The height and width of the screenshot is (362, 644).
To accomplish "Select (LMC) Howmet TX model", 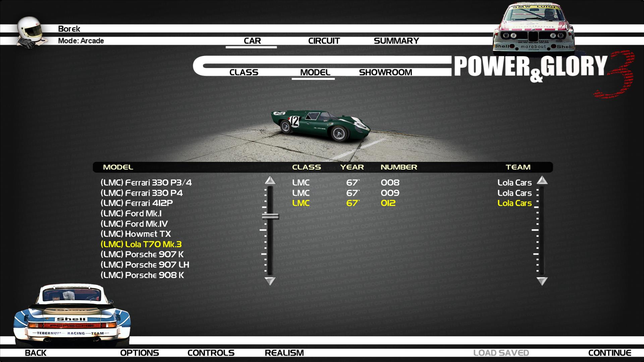I will point(136,234).
